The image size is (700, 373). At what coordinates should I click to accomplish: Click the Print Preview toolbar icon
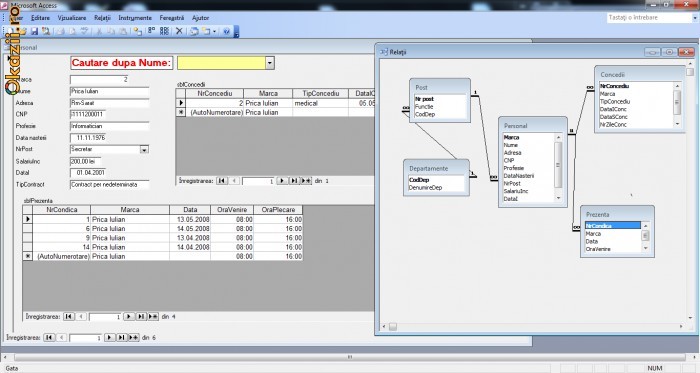tap(72, 31)
